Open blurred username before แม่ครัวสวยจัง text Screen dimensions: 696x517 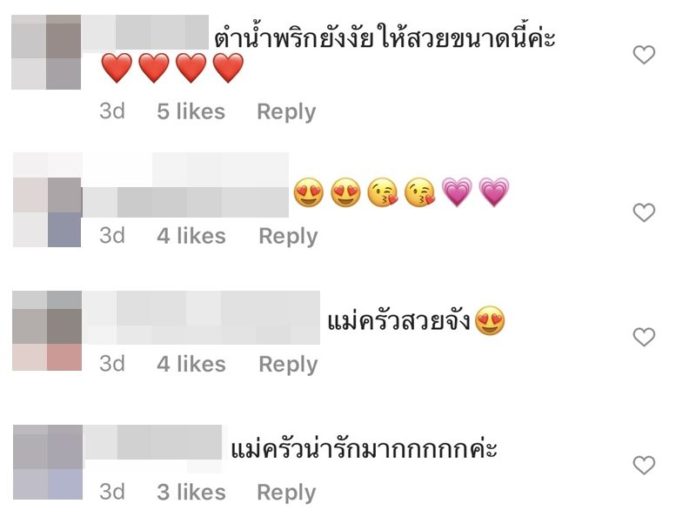(x=201, y=318)
